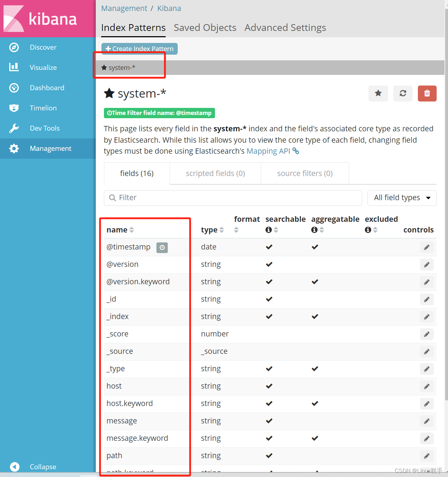Sort fields by type column

[222, 230]
